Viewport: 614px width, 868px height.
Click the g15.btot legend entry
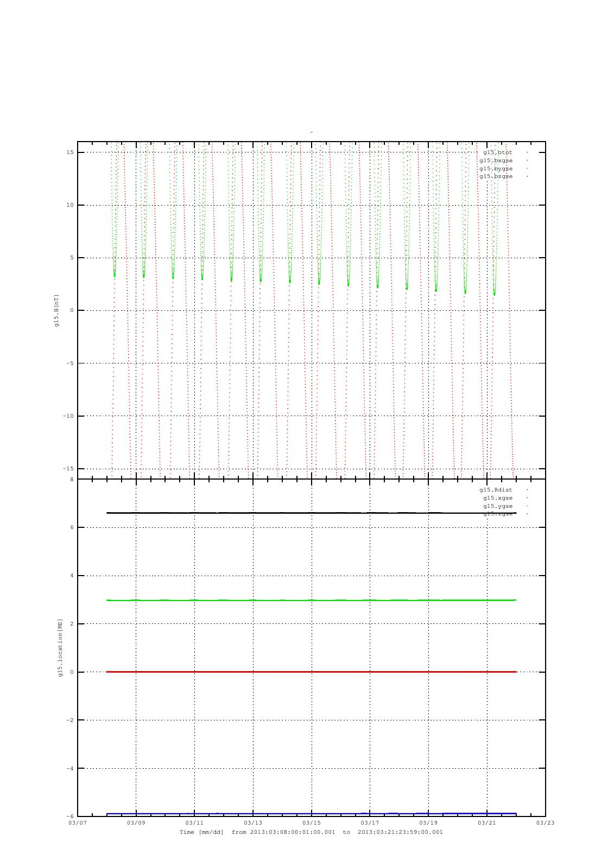click(498, 152)
